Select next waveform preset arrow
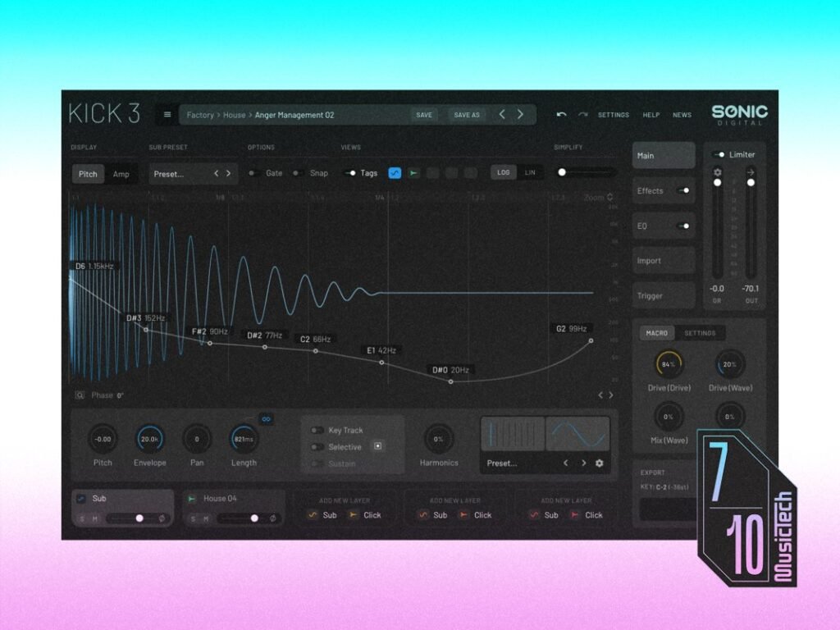This screenshot has width=840, height=630. (x=583, y=463)
